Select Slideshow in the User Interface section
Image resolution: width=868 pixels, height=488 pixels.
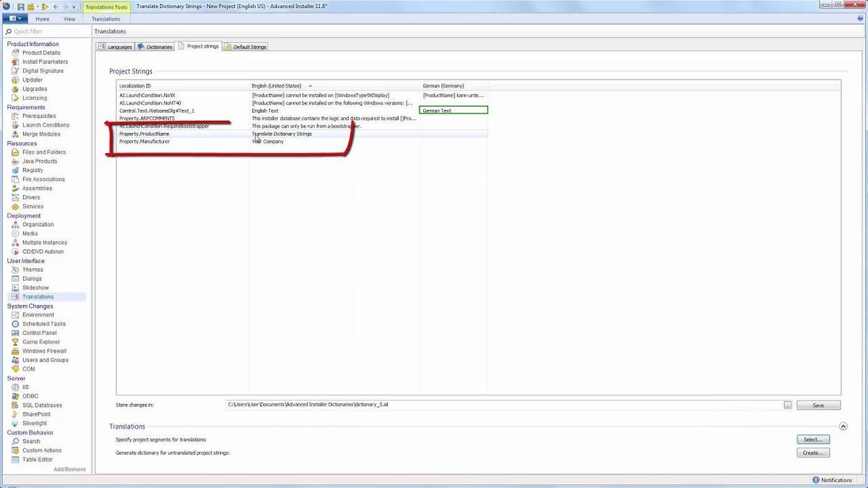point(35,288)
